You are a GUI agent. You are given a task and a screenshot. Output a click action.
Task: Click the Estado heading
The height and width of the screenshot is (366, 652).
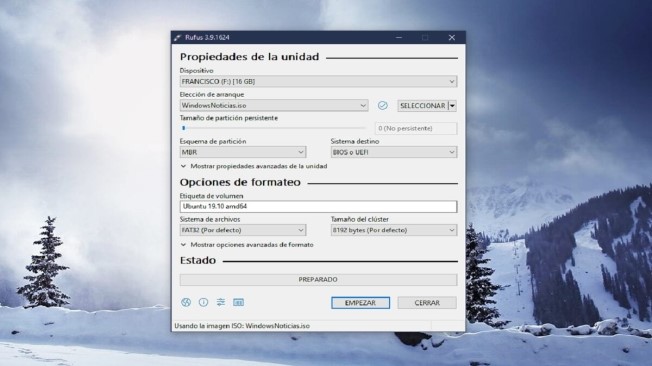(x=198, y=261)
